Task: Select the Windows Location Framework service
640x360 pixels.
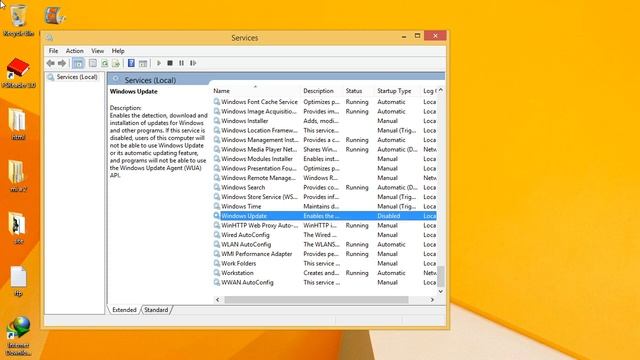Action: coord(324,131)
